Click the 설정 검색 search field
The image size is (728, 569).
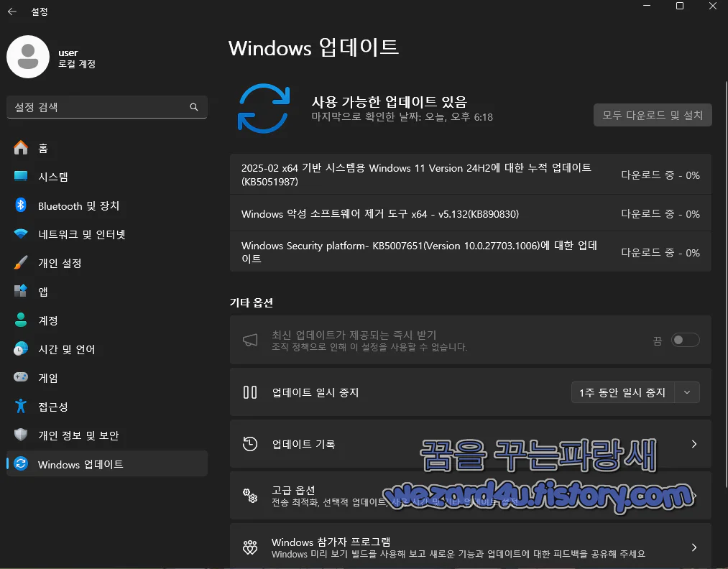coord(107,107)
